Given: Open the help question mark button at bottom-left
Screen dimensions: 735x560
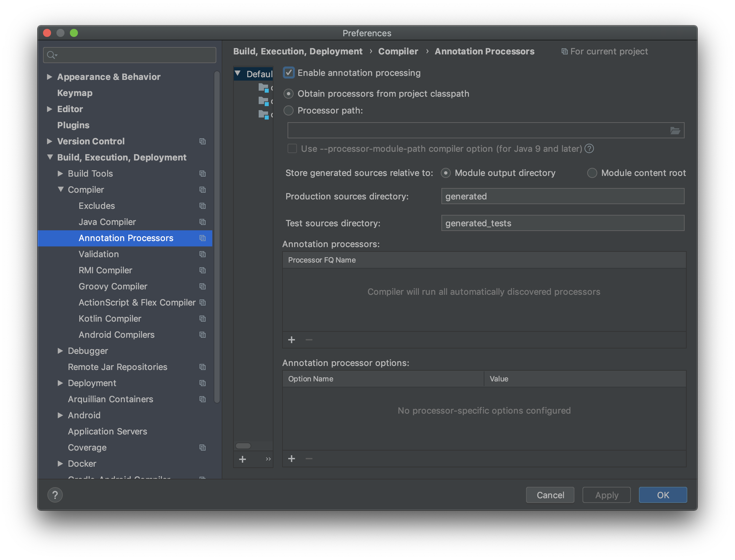Looking at the screenshot, I should [55, 495].
